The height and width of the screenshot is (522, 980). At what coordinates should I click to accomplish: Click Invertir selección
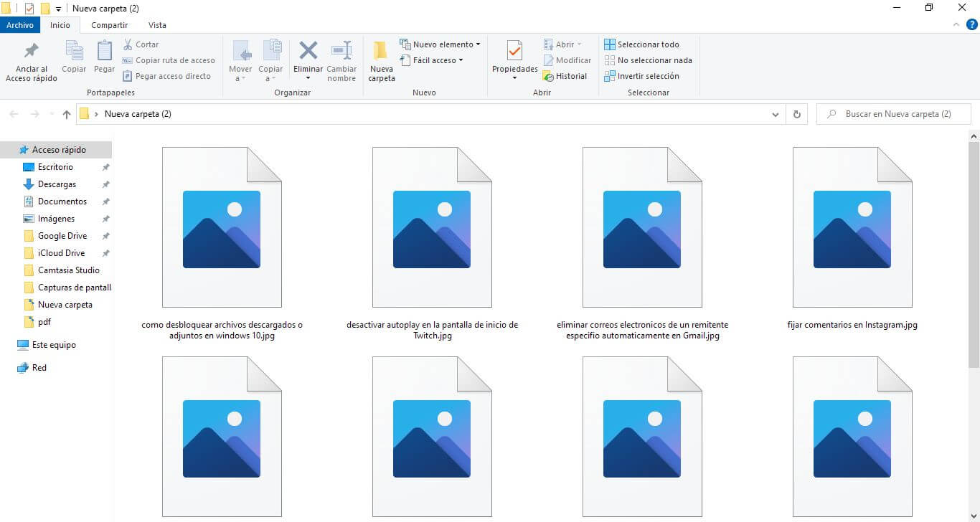[641, 76]
